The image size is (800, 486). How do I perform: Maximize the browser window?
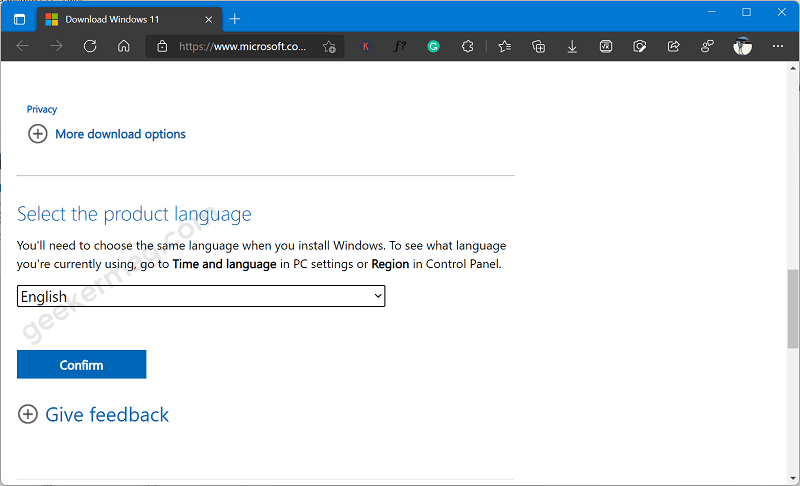[x=746, y=12]
